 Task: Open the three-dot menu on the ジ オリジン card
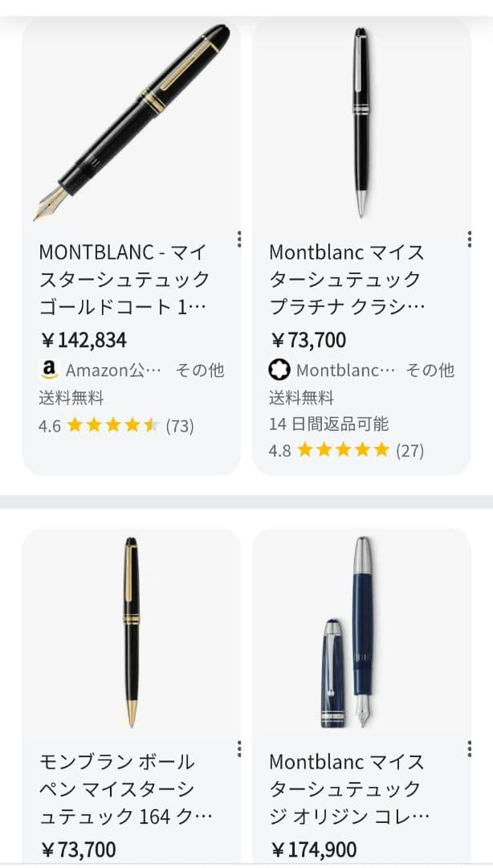click(x=468, y=748)
